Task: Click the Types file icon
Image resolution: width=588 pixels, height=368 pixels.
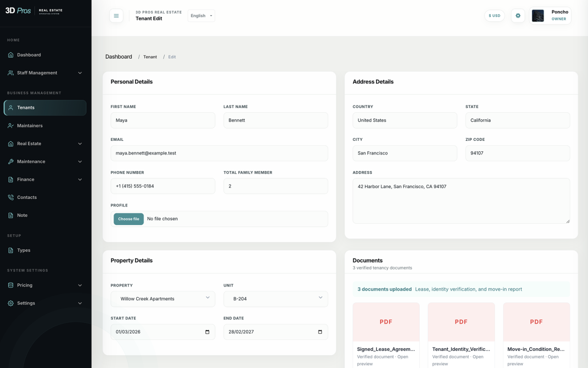Action: pyautogui.click(x=11, y=250)
